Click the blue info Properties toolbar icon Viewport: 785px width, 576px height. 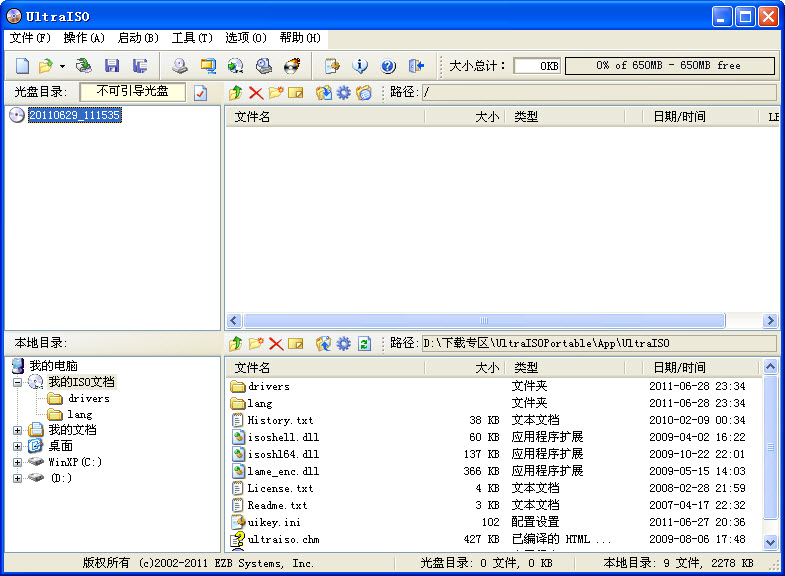pyautogui.click(x=360, y=66)
